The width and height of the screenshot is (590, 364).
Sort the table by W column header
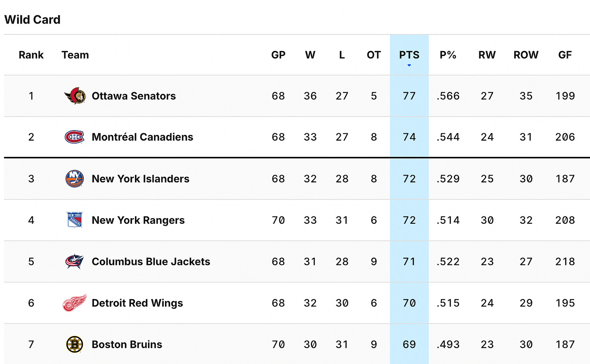click(x=310, y=55)
